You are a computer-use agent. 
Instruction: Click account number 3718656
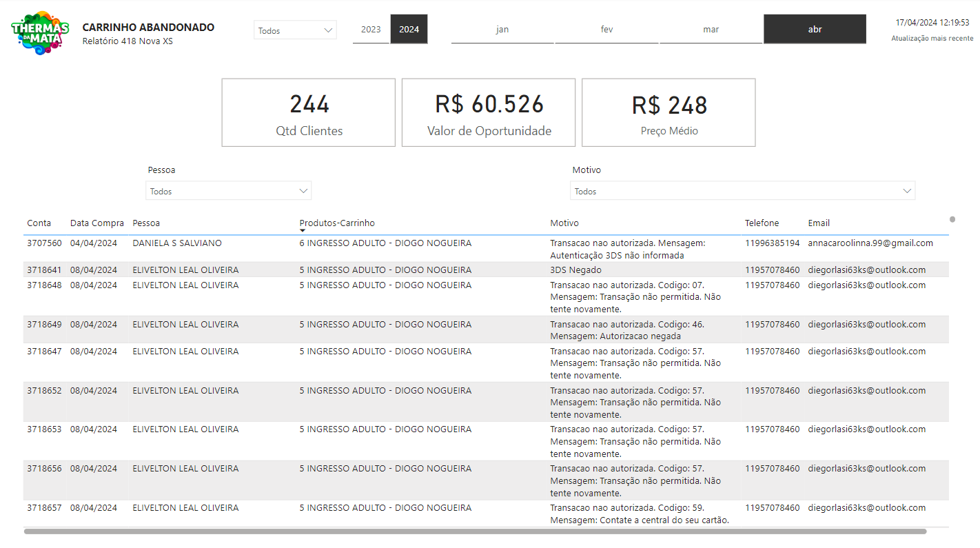(x=44, y=468)
